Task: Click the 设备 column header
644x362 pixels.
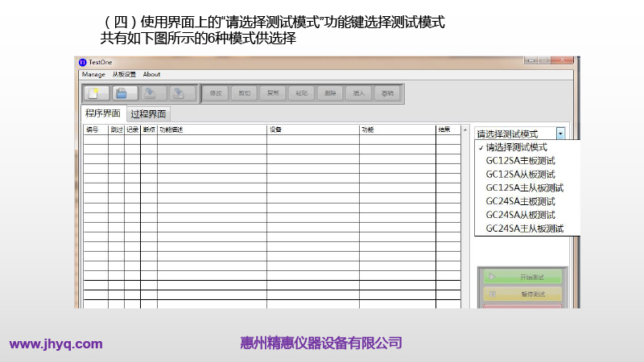Action: (313, 130)
